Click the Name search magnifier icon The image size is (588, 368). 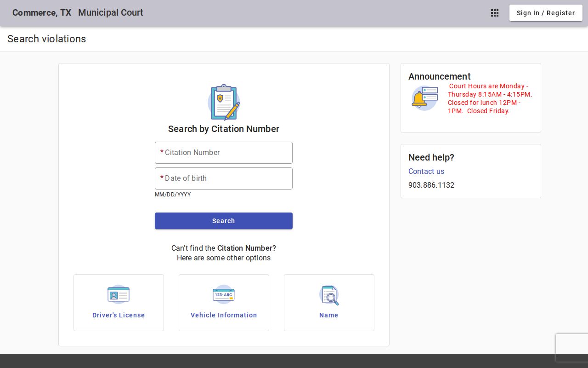point(329,295)
